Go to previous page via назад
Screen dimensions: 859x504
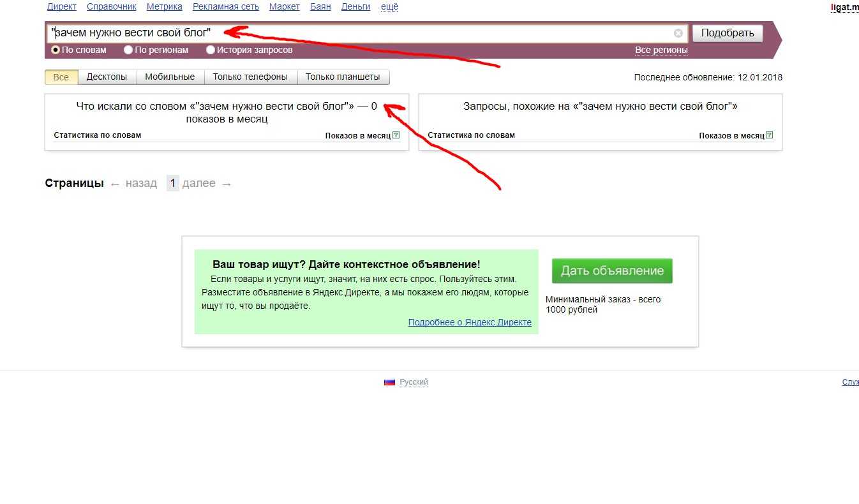click(x=141, y=183)
